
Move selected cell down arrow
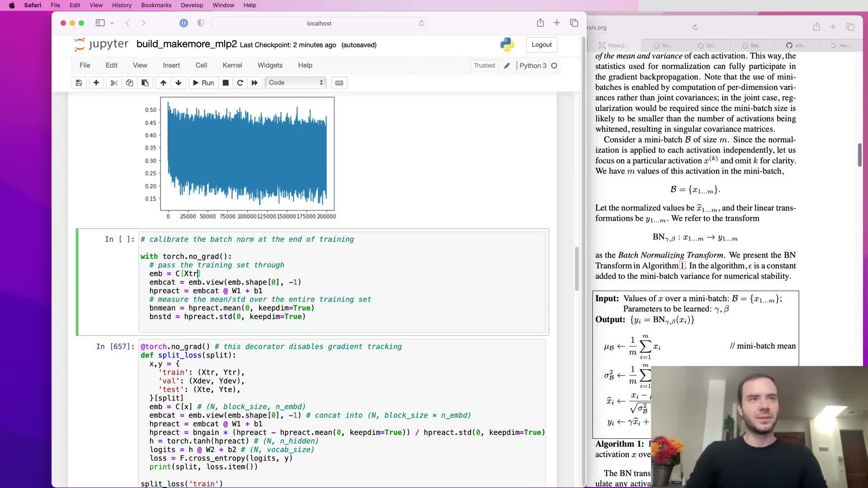pyautogui.click(x=179, y=83)
